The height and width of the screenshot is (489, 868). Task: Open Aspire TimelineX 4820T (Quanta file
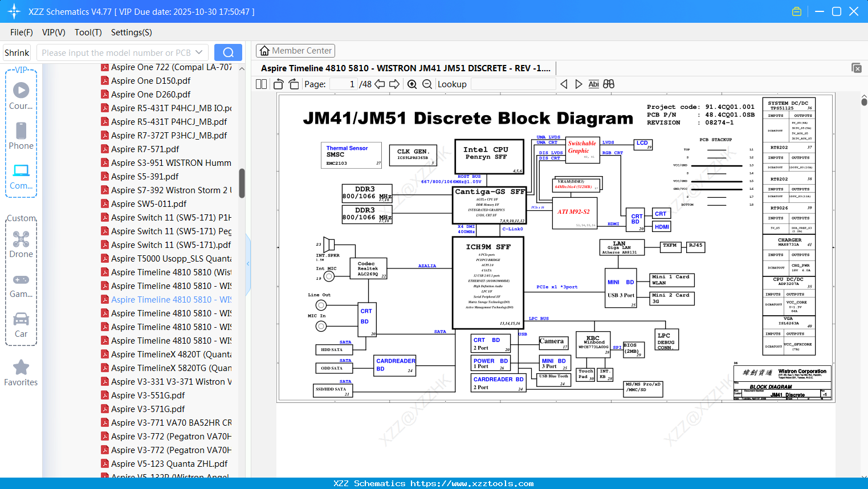click(x=172, y=354)
